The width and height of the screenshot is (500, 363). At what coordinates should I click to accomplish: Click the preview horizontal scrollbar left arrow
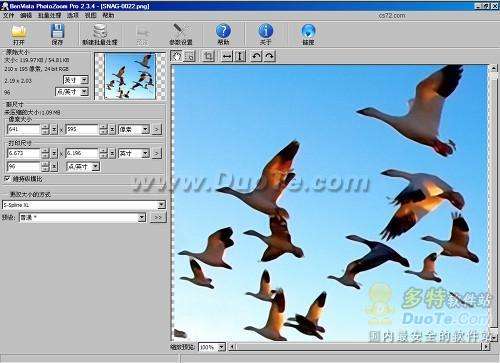coord(232,347)
